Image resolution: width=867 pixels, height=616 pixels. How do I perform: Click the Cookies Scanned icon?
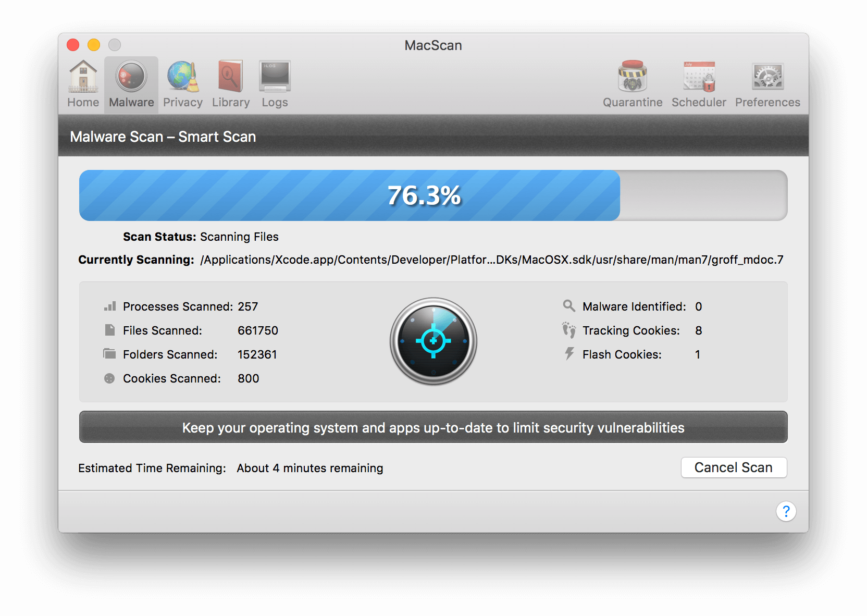(x=110, y=378)
